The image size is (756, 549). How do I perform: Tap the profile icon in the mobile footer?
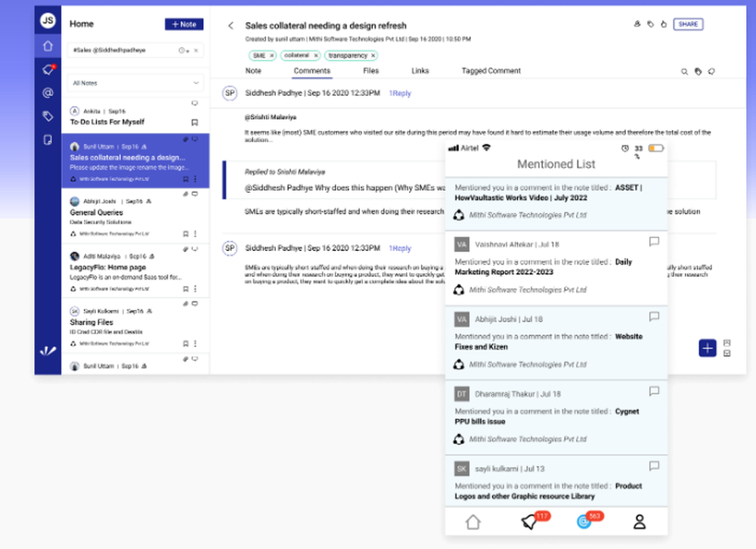pos(640,521)
